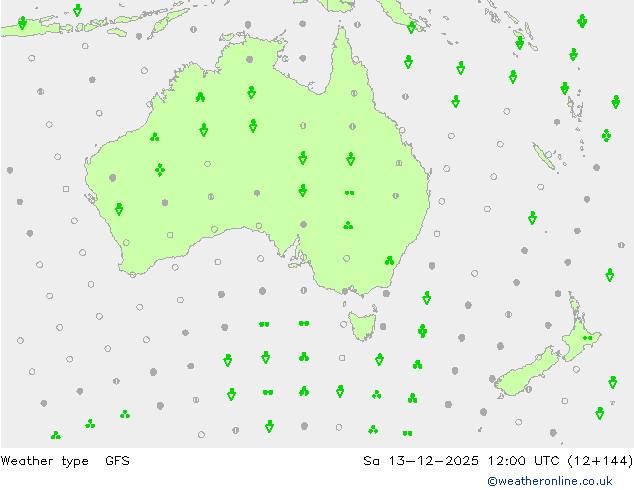The height and width of the screenshot is (490, 634).
Task: Click the New Caledonia island on the map
Action: [543, 156]
